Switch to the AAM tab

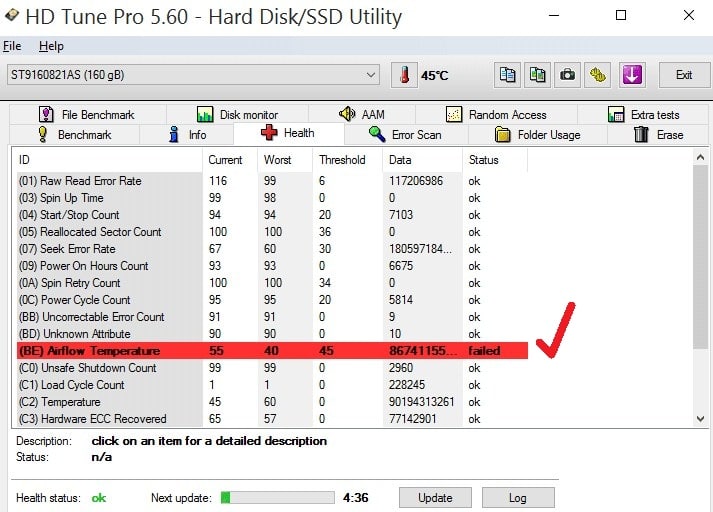click(x=362, y=114)
